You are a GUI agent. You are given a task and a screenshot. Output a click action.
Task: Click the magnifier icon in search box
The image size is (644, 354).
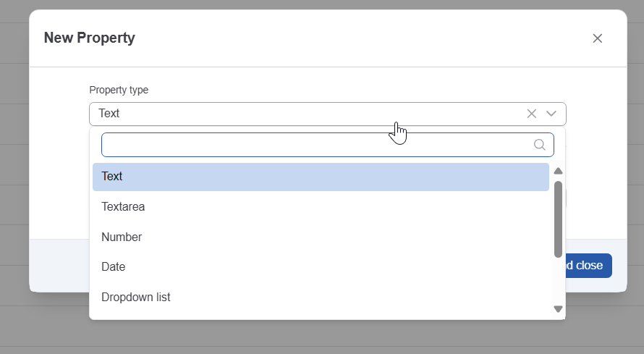540,145
